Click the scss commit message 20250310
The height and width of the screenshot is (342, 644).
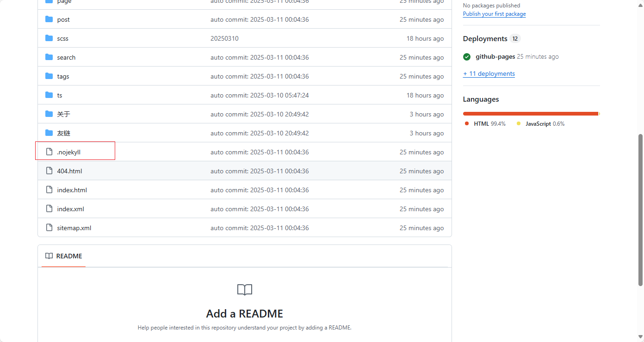(224, 38)
